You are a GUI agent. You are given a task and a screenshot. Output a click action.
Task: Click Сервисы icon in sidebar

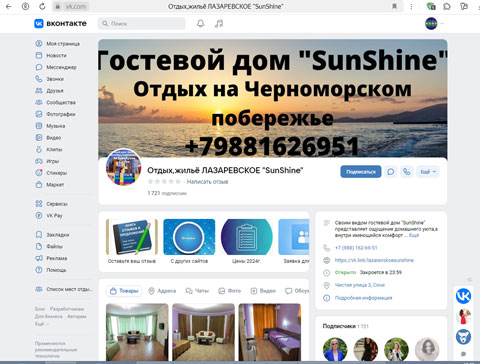(x=39, y=204)
